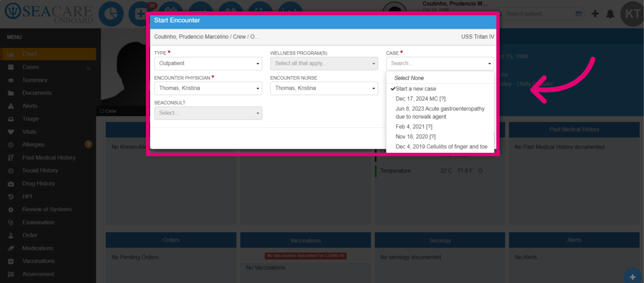Click the Temperature vitals row
The image size is (644, 283).
(x=440, y=171)
